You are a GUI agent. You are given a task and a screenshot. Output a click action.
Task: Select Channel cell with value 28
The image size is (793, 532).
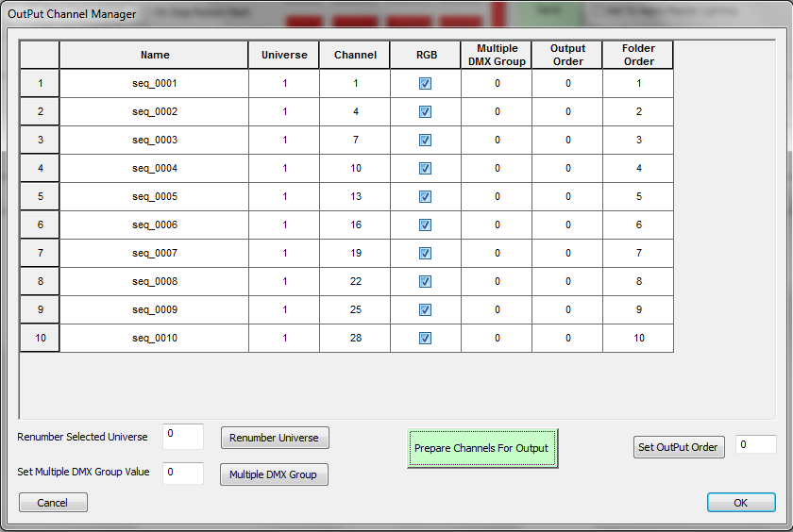[x=355, y=338]
